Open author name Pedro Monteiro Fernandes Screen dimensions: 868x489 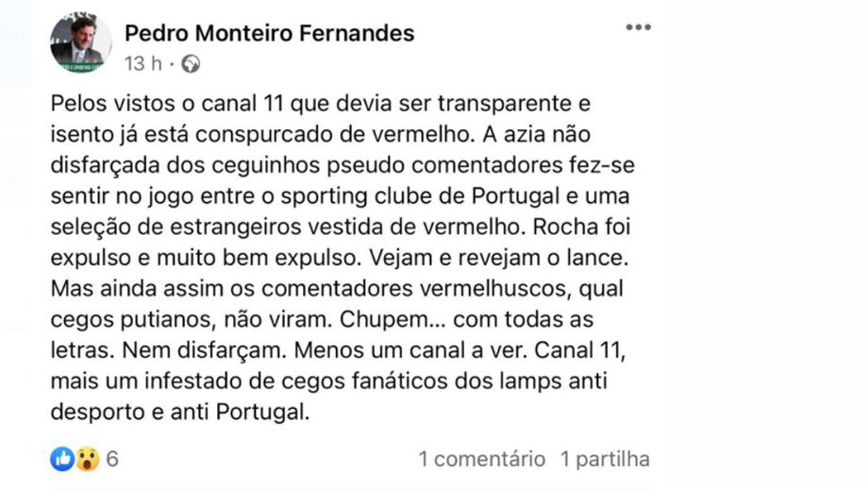click(269, 33)
